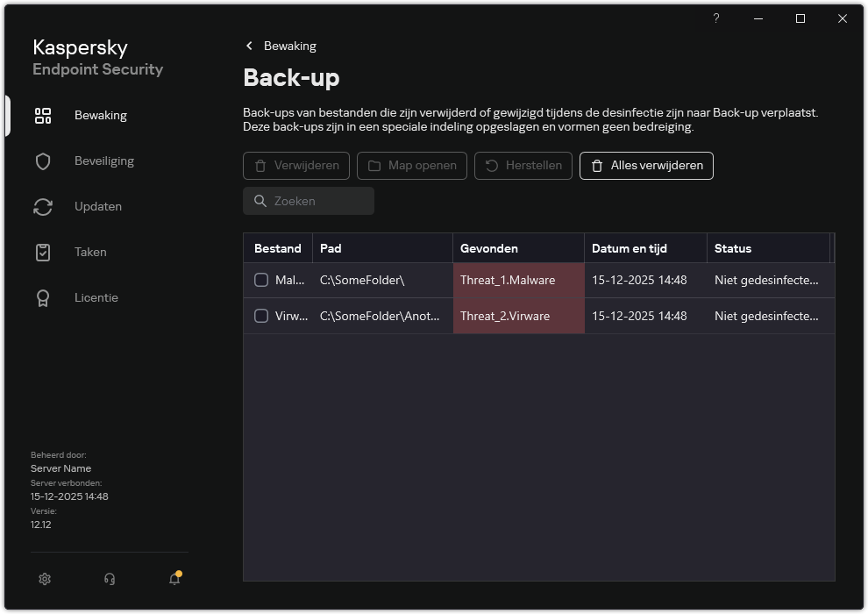Select the Licentie key icon
The height and width of the screenshot is (614, 868).
[x=43, y=297]
